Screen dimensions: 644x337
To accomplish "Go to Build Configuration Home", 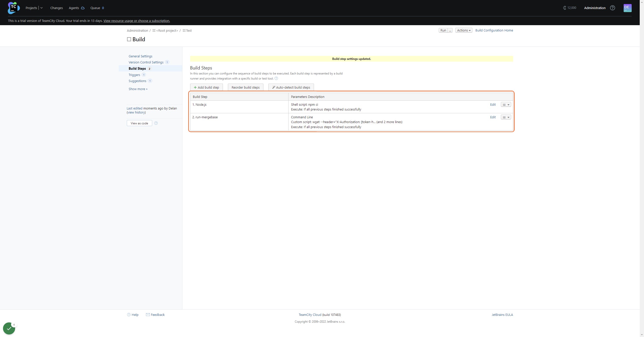I will click(494, 30).
